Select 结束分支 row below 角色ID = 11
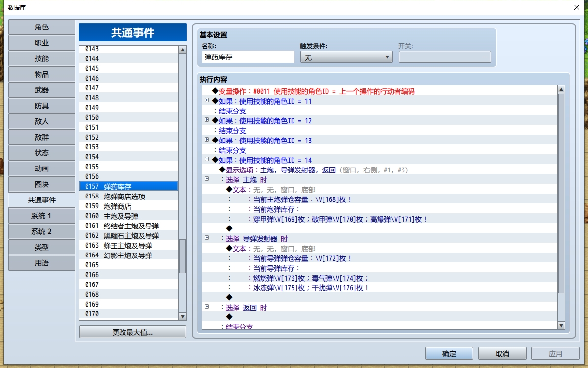This screenshot has height=368, width=588. 379,112
